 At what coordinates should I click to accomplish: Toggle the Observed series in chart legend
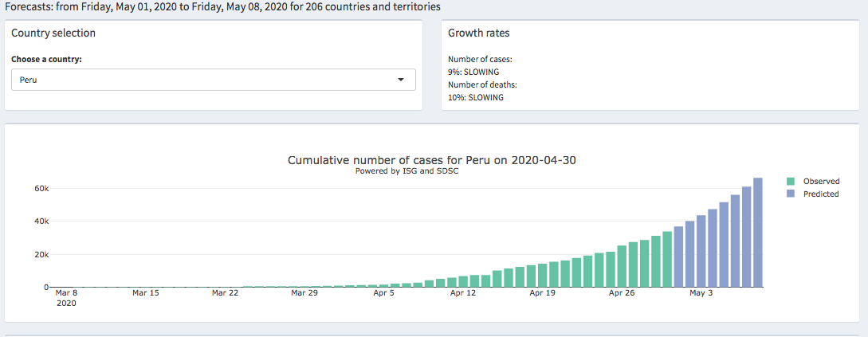coord(820,182)
